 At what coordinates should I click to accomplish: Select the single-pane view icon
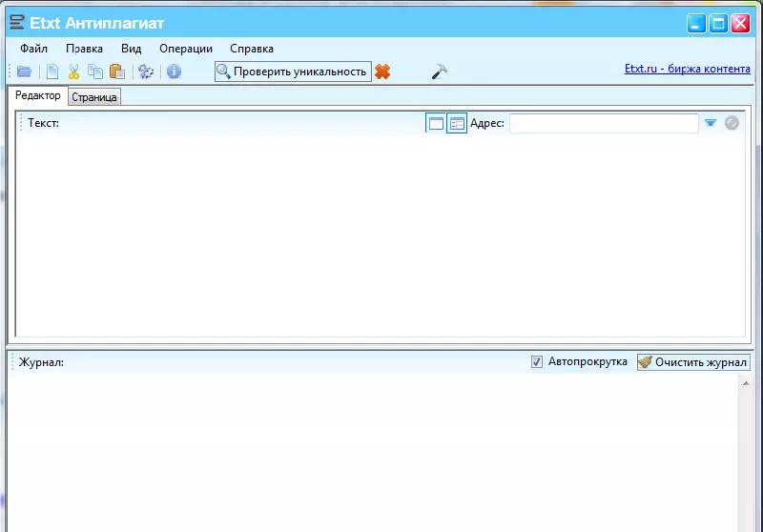point(436,124)
